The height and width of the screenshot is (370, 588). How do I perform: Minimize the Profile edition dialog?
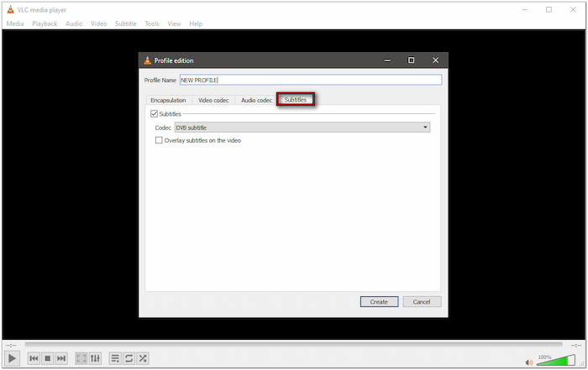(387, 60)
